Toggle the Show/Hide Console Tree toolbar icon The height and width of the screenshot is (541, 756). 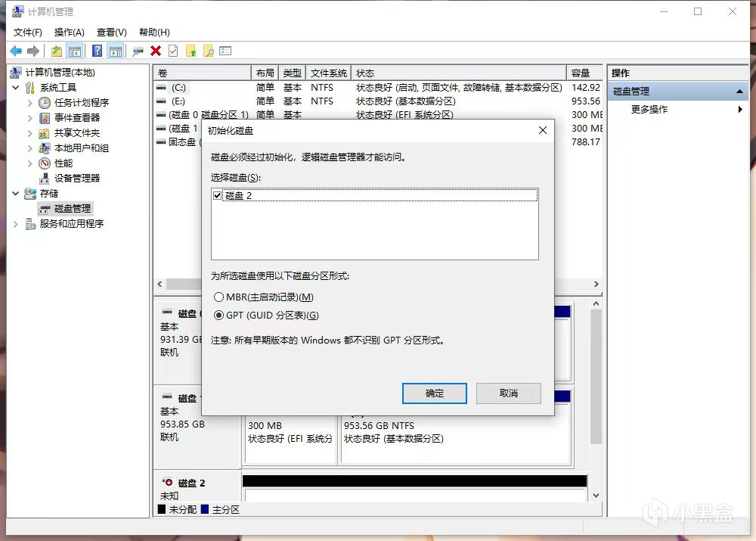[75, 51]
